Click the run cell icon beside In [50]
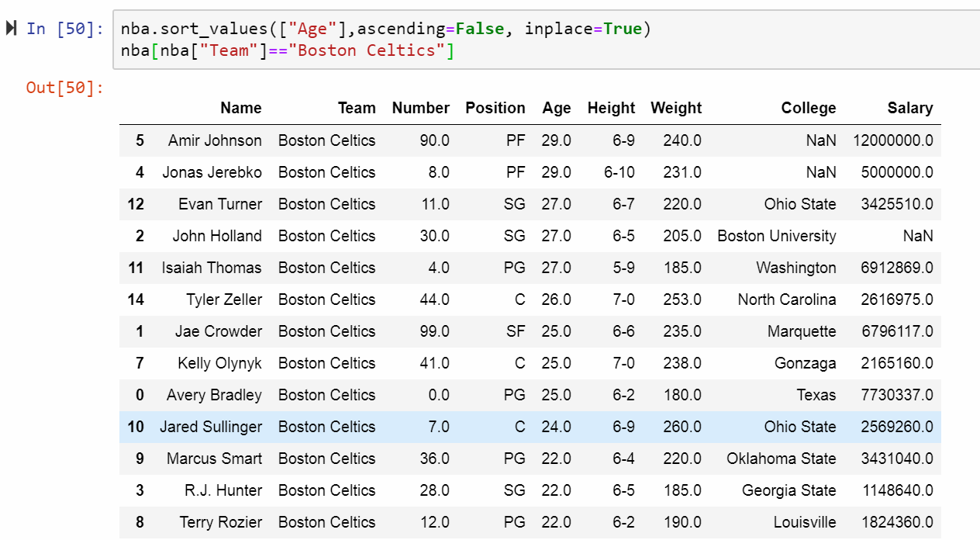Image resolution: width=980 pixels, height=540 pixels. click(x=11, y=29)
